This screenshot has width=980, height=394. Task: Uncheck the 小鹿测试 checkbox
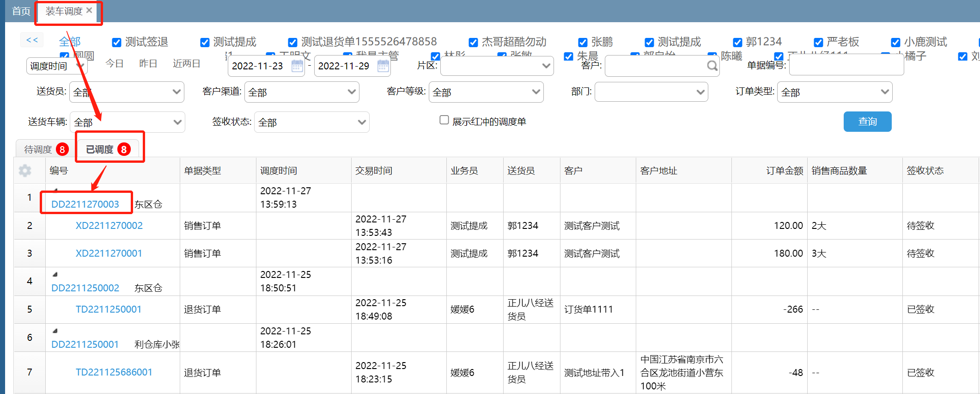895,43
